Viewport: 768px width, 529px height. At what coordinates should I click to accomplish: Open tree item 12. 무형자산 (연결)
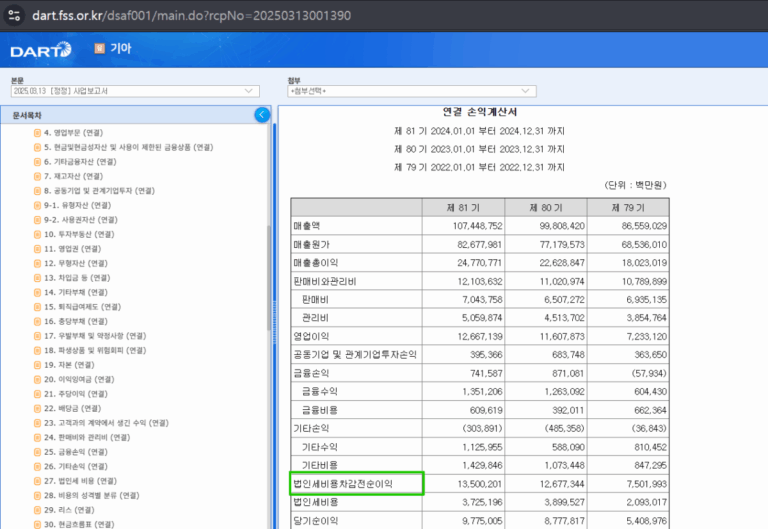[76, 263]
